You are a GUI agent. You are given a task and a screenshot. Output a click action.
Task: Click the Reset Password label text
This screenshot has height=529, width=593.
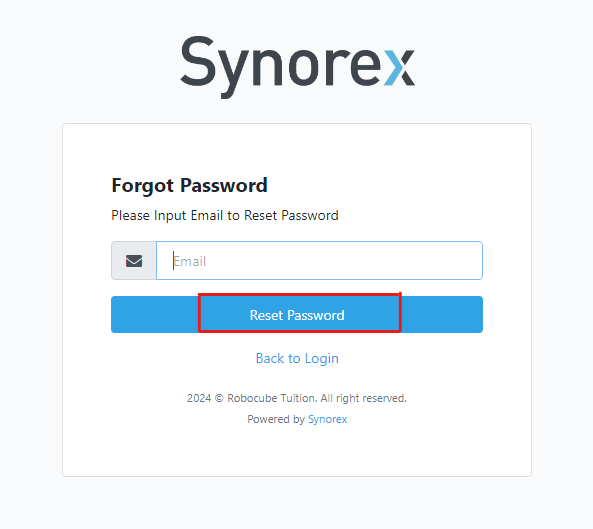pyautogui.click(x=297, y=315)
